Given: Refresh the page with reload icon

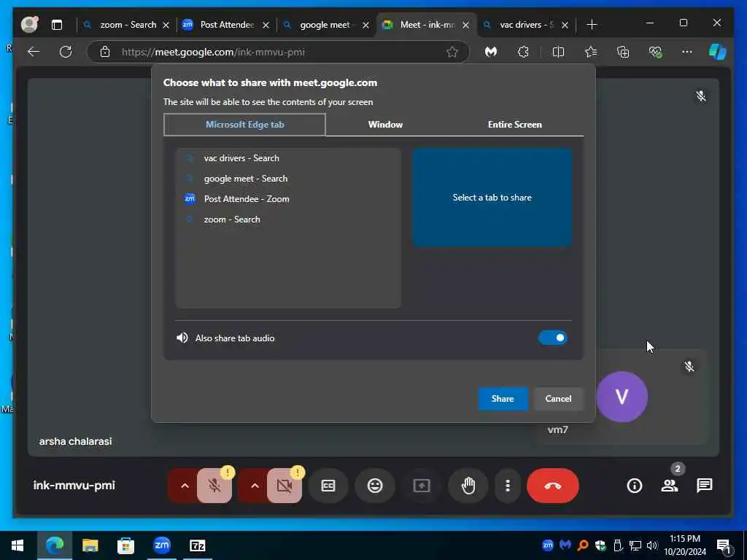Looking at the screenshot, I should 66,52.
